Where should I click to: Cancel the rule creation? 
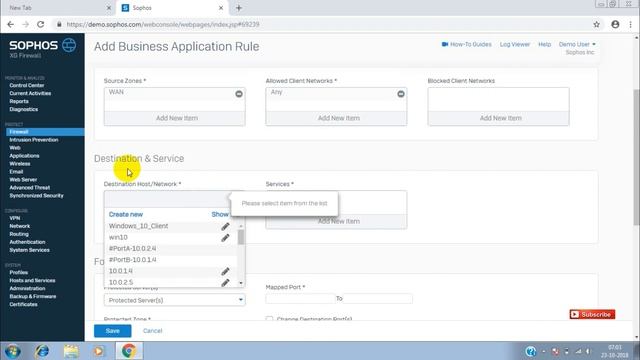[x=153, y=331]
